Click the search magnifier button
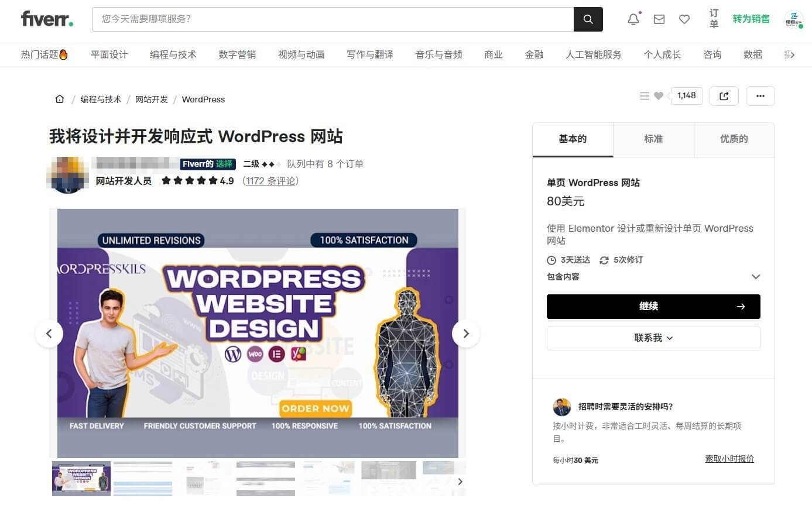This screenshot has width=812, height=529. (588, 19)
